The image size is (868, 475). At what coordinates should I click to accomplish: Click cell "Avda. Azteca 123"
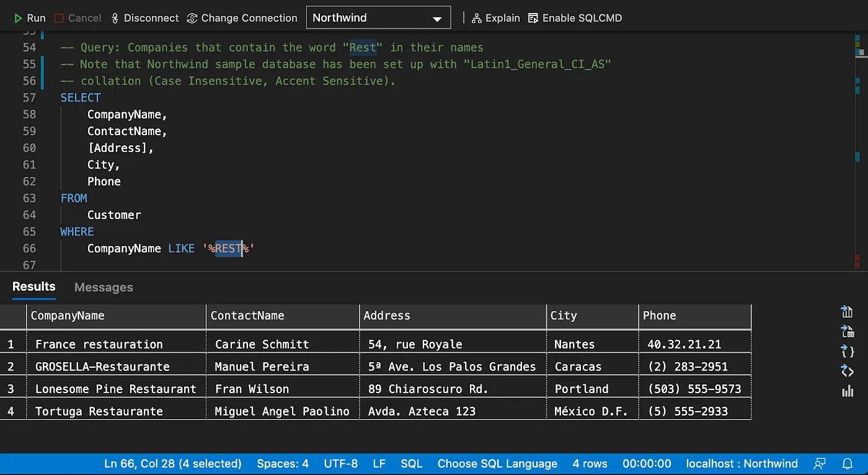(x=453, y=411)
